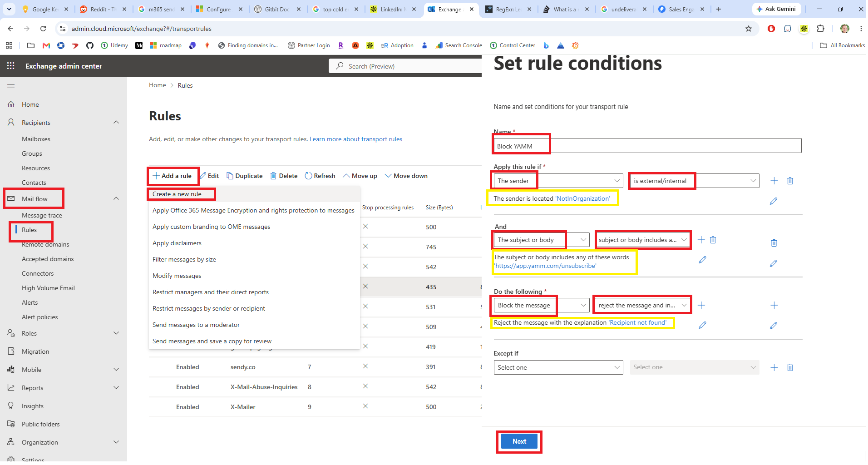
Task: Click Ask Gemini button
Action: point(776,9)
